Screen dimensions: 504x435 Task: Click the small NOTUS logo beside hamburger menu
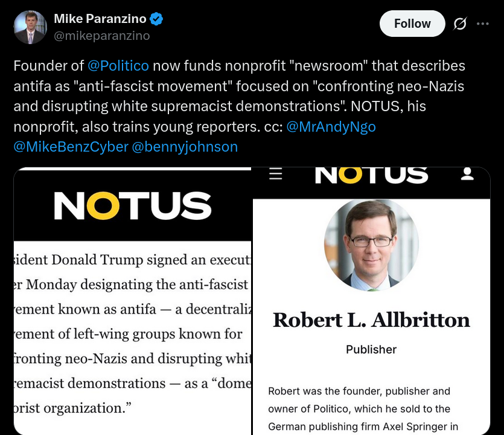371,174
